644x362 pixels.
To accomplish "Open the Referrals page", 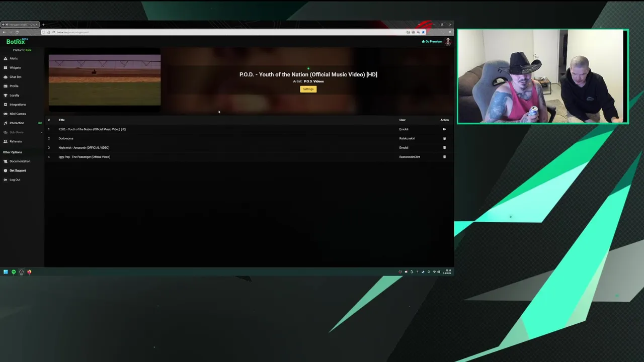I will 16,141.
